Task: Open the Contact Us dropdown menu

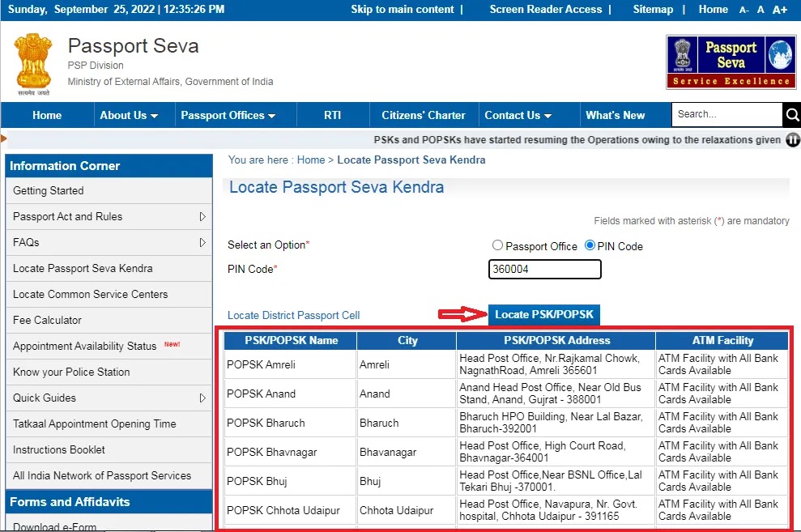Action: pyautogui.click(x=518, y=115)
